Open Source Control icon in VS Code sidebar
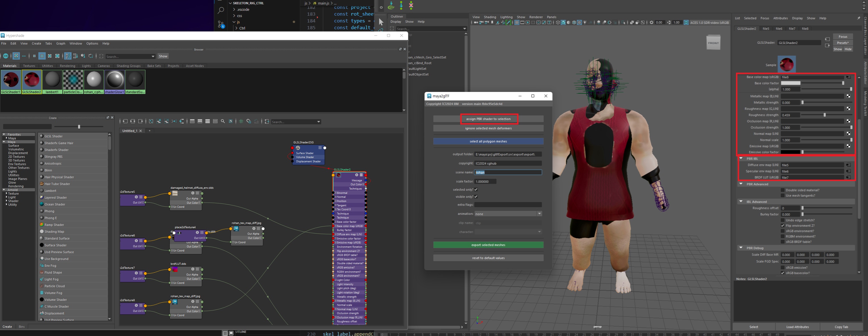Screen dimensions: 868x336 point(221,24)
